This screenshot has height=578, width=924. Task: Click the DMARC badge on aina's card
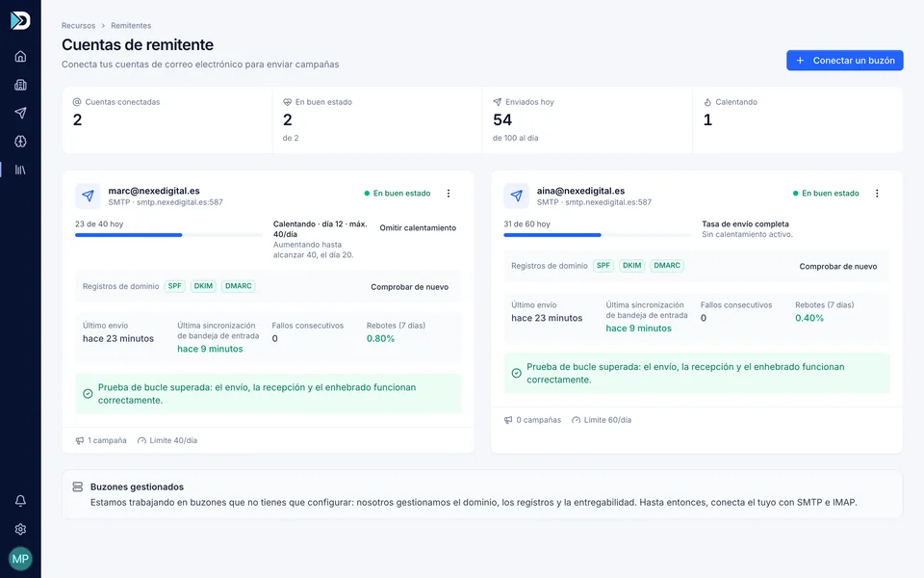coord(666,266)
